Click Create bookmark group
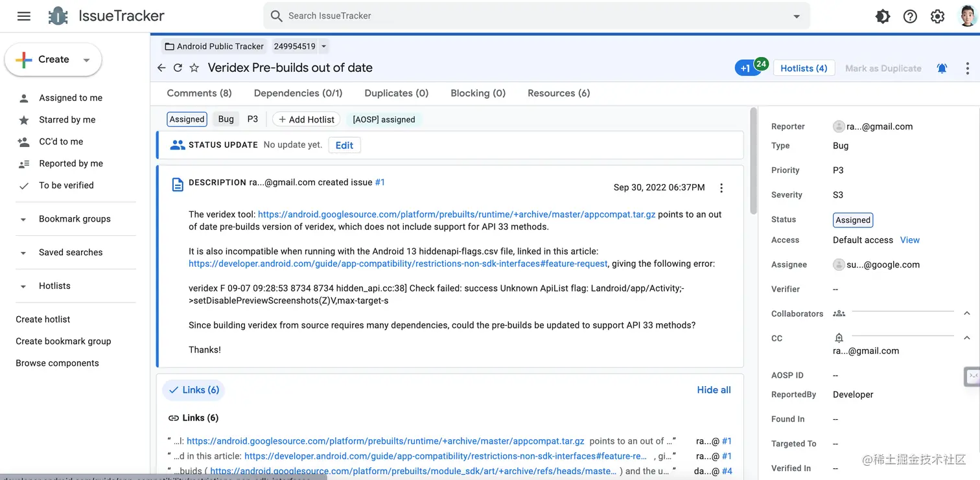 [x=64, y=341]
